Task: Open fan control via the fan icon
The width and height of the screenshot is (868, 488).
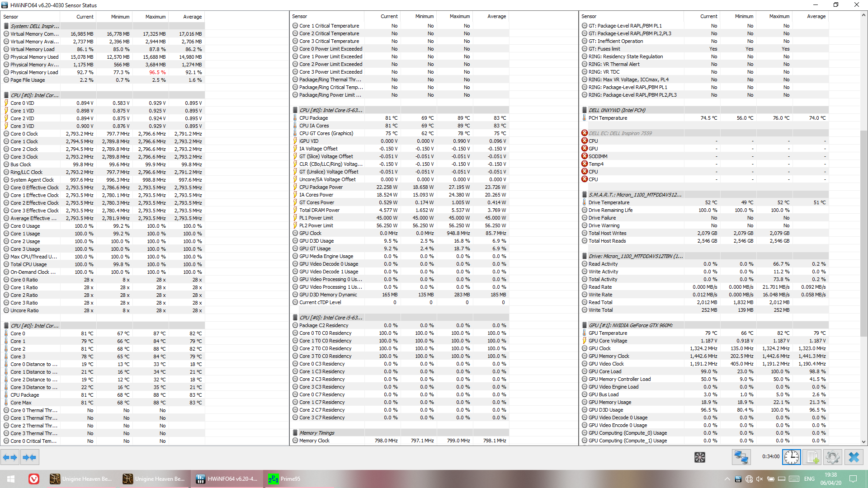Action: pos(700,457)
